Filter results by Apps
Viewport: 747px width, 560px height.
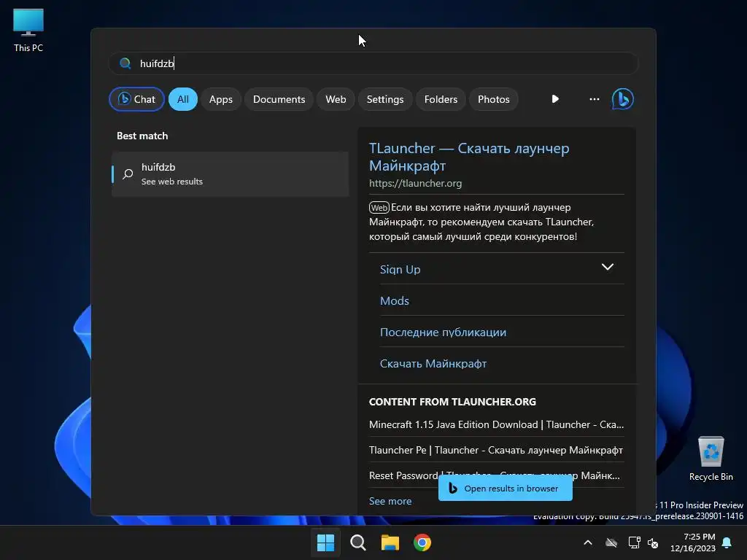pyautogui.click(x=221, y=99)
